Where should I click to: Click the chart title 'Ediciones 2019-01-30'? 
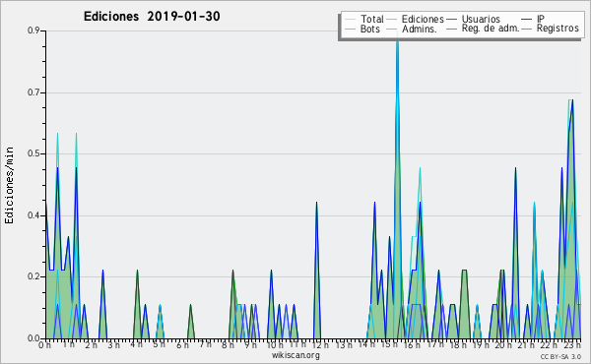click(152, 17)
